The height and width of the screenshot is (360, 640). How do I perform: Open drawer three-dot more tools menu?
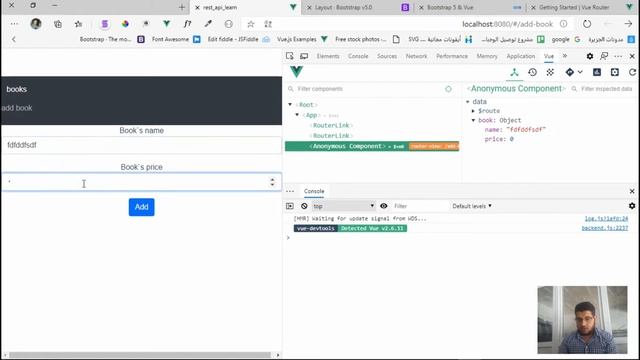[290, 191]
